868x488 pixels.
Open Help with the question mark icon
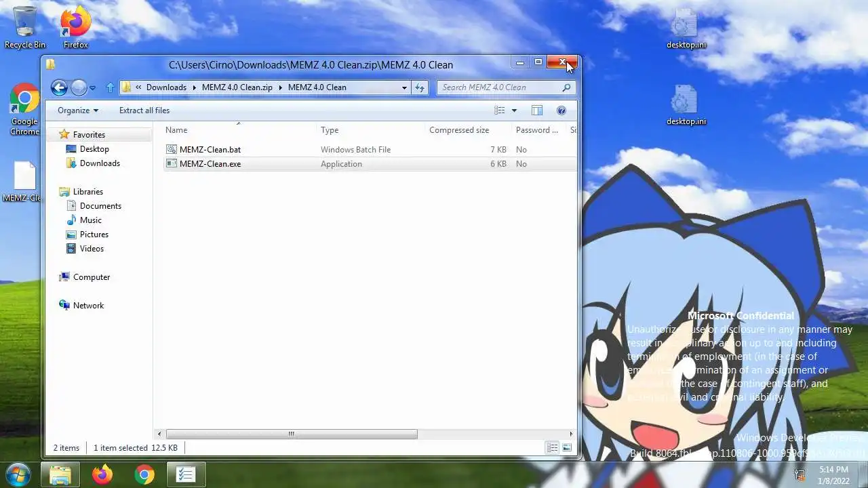[x=561, y=110]
